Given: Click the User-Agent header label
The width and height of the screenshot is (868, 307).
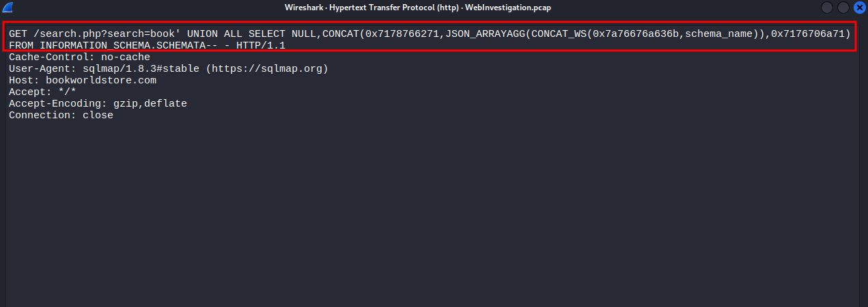Looking at the screenshot, I should (39, 69).
